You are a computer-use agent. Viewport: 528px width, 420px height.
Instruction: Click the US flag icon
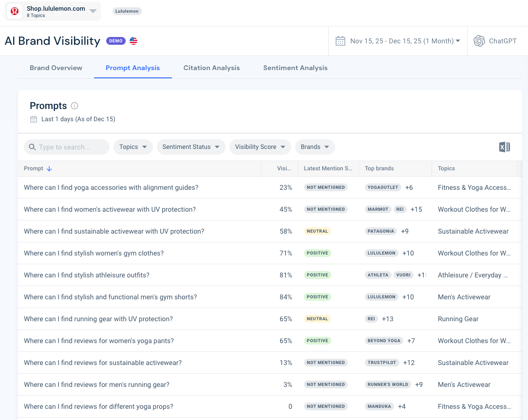point(133,41)
